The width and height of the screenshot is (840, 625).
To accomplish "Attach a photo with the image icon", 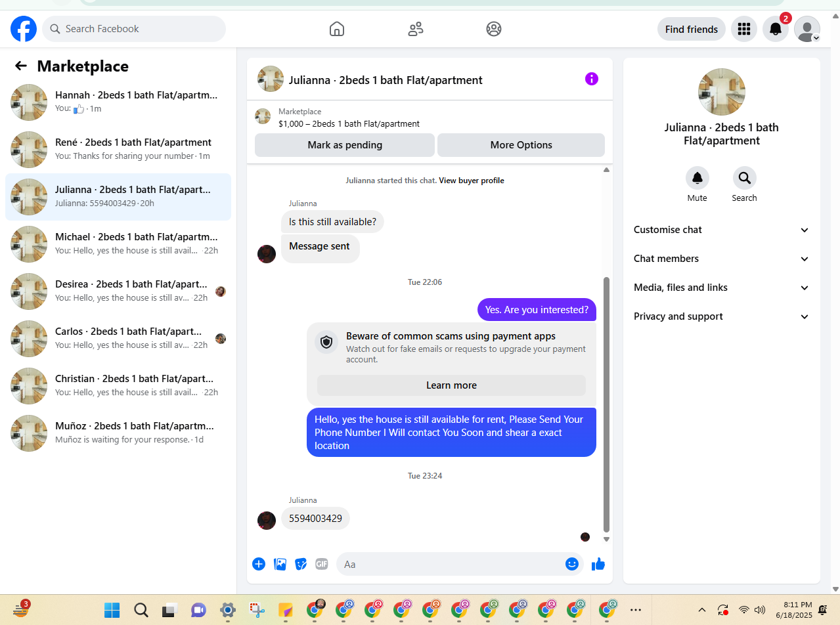I will (x=280, y=564).
